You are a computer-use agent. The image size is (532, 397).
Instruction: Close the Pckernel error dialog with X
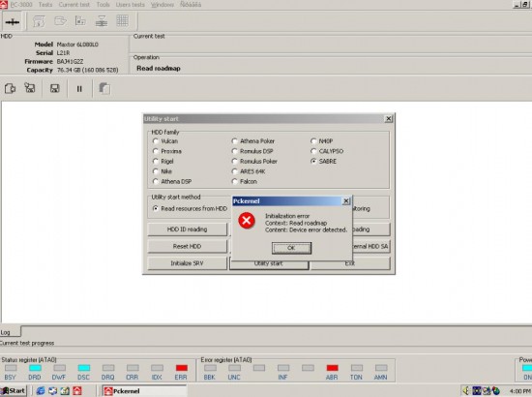coord(345,201)
